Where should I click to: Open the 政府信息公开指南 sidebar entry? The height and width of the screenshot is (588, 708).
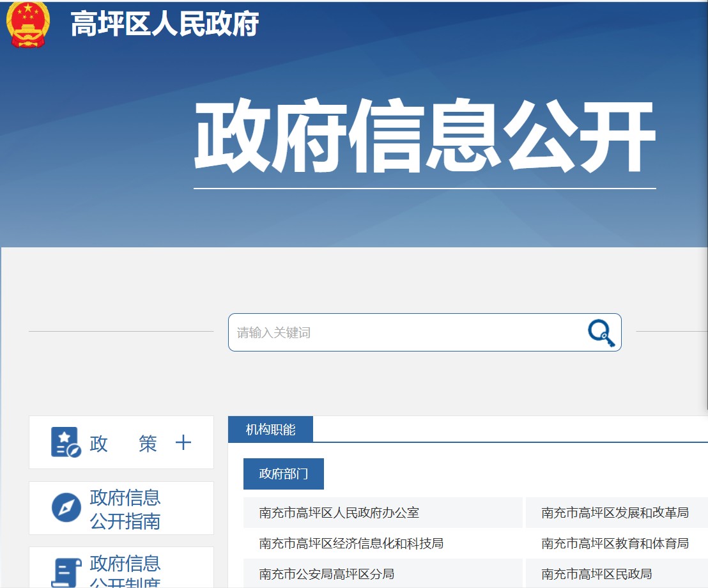click(127, 508)
